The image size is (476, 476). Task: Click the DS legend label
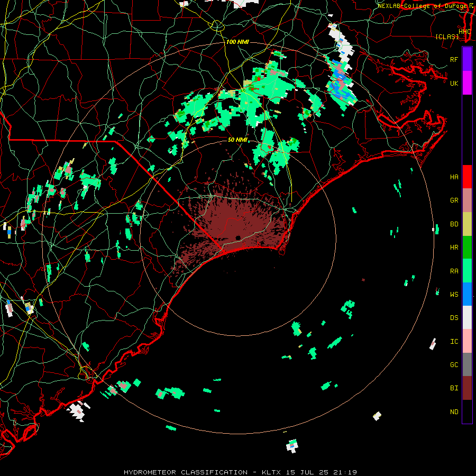point(454,318)
